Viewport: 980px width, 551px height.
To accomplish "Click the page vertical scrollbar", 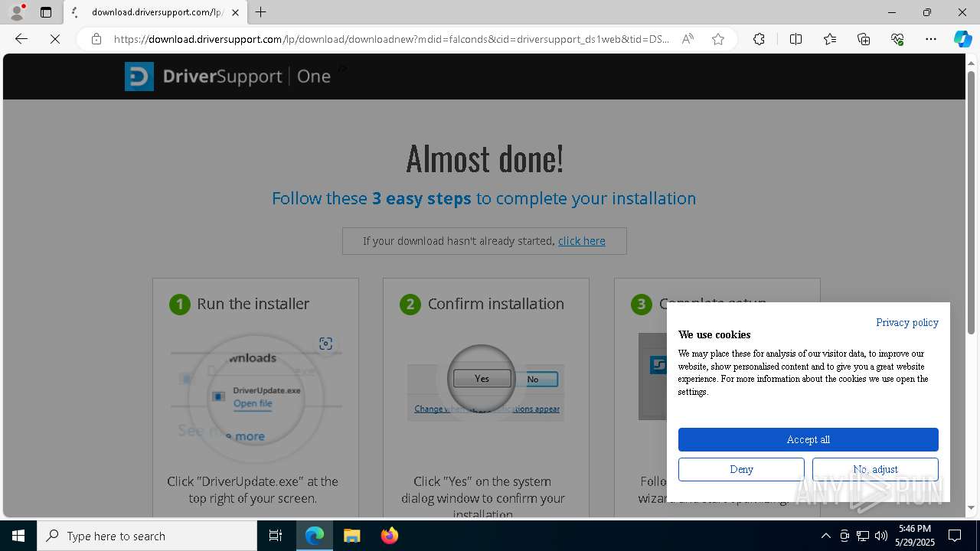I will pos(972,203).
